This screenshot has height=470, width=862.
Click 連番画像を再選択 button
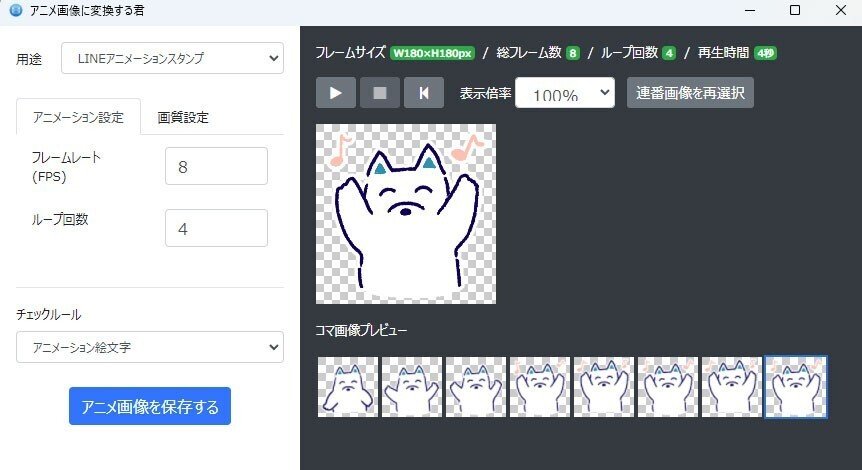click(690, 93)
